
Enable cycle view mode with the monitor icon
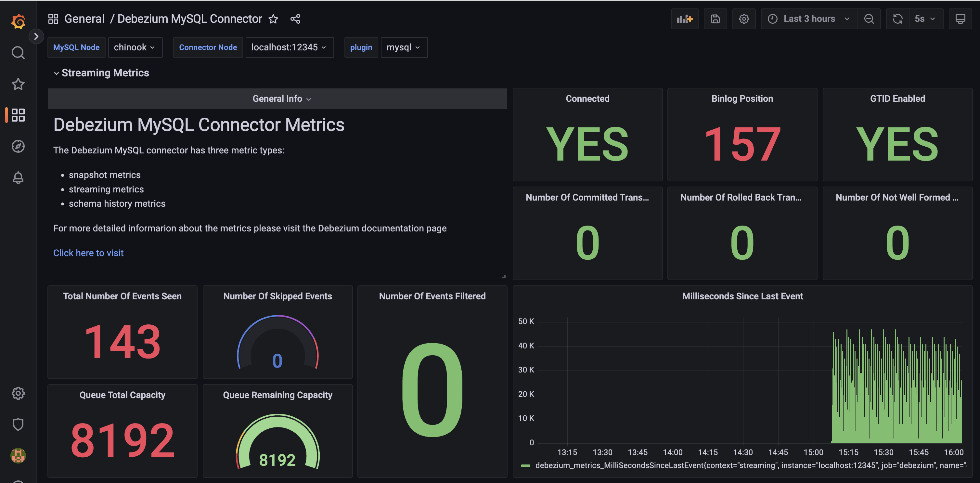(960, 19)
